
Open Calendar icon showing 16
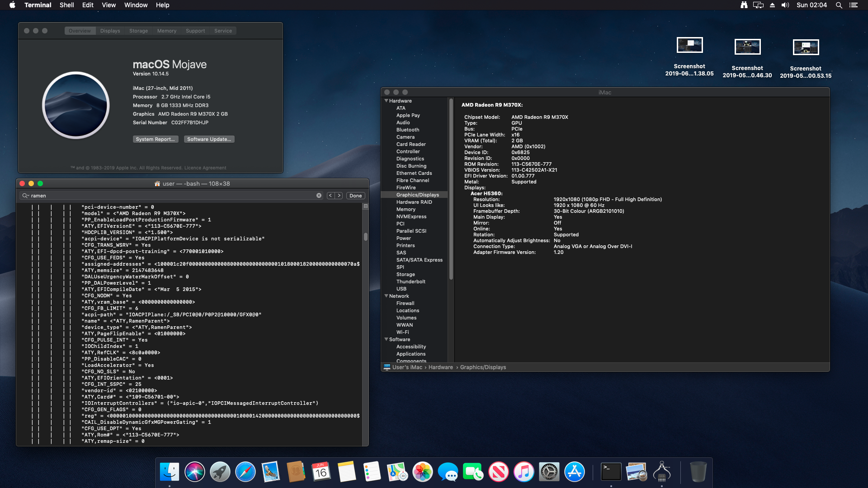(x=321, y=472)
